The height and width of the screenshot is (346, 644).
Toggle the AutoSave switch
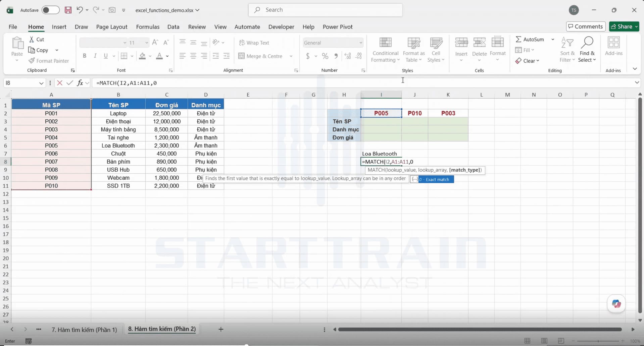51,10
